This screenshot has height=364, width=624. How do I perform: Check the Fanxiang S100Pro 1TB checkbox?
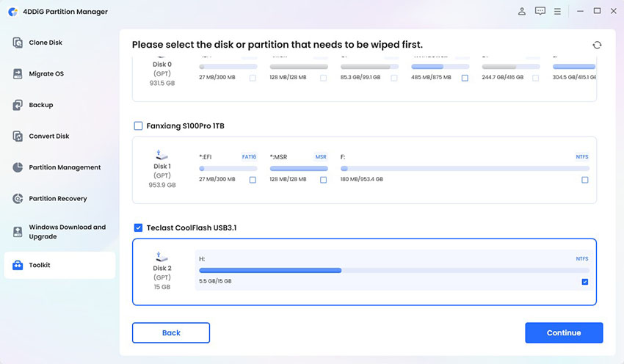[138, 126]
